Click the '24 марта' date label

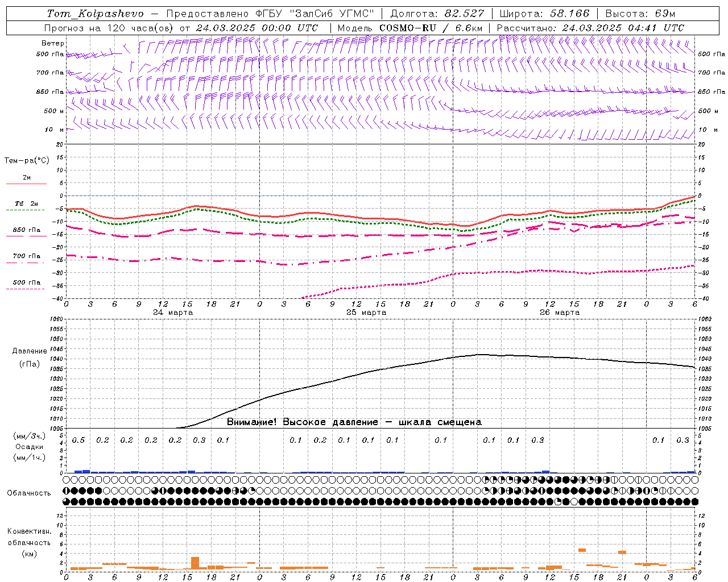tap(173, 313)
